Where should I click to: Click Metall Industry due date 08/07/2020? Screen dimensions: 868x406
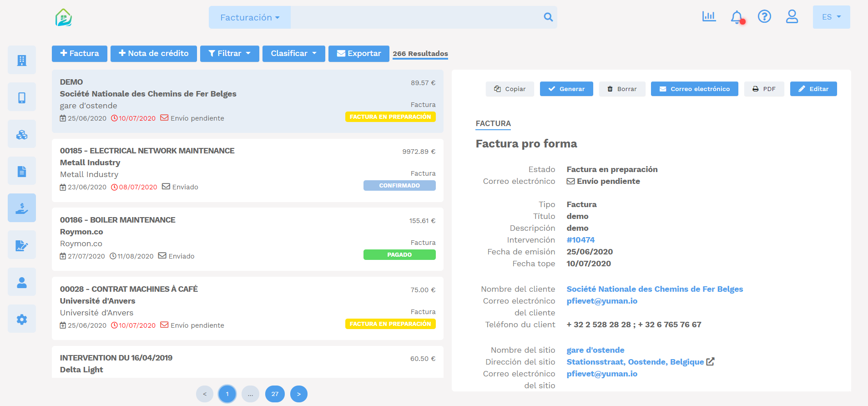tap(135, 187)
